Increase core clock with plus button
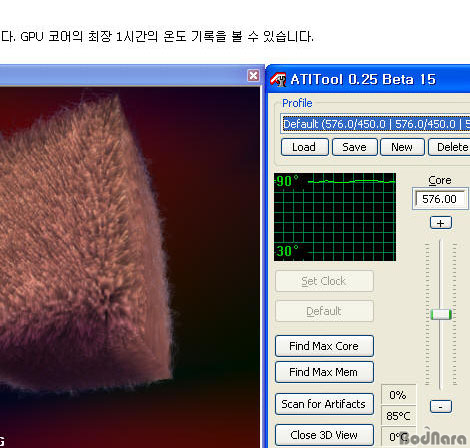470x448 pixels. point(441,223)
